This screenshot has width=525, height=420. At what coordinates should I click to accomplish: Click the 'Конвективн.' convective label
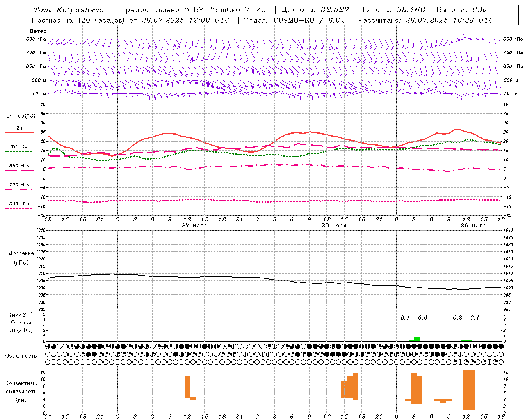(21, 383)
